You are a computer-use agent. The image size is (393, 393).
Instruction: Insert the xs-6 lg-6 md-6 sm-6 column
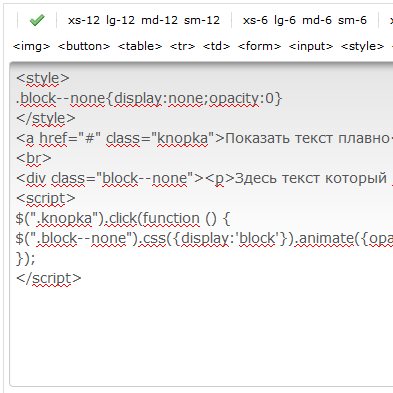[305, 20]
